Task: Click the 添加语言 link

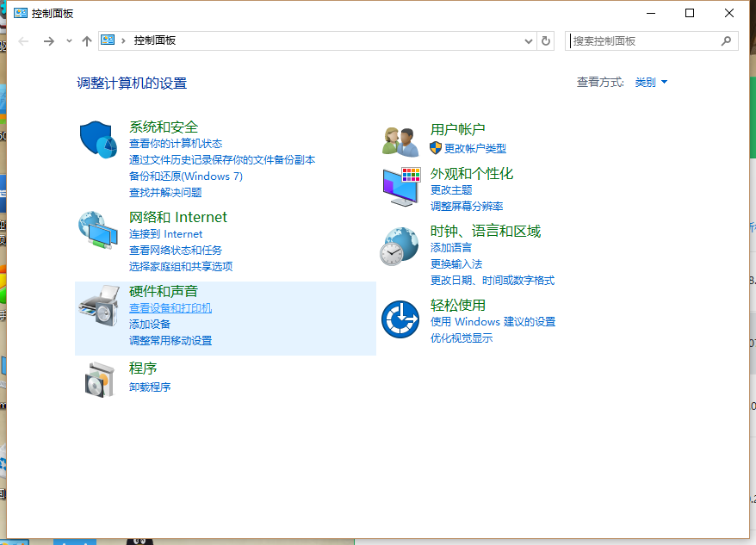Action: [x=451, y=248]
